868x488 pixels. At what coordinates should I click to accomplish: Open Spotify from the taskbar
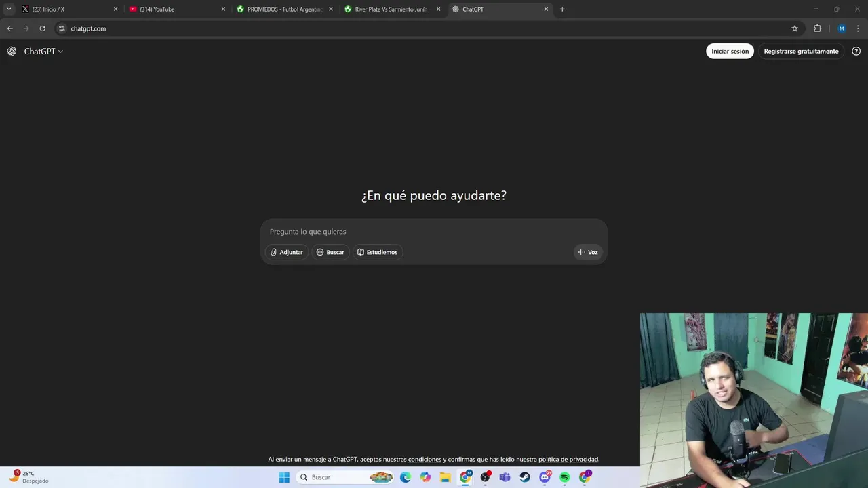[564, 477]
